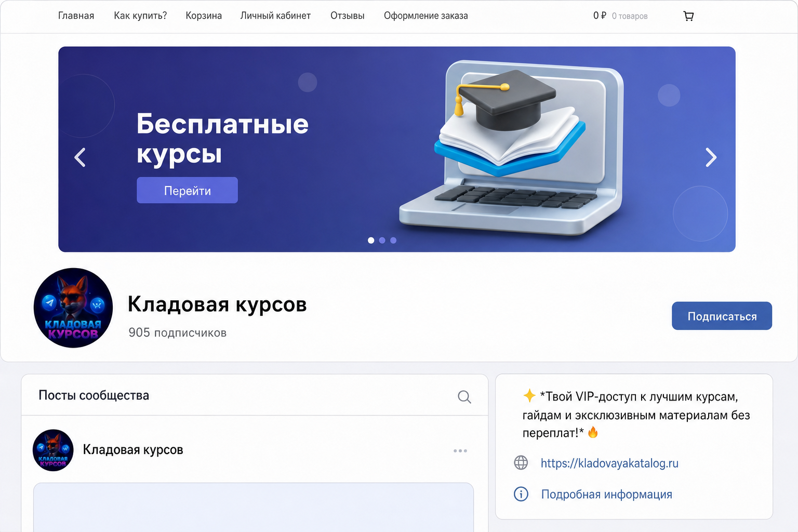Screen dimensions: 798x532
Task: Click the 0 ₽ cart total
Action: tap(600, 16)
